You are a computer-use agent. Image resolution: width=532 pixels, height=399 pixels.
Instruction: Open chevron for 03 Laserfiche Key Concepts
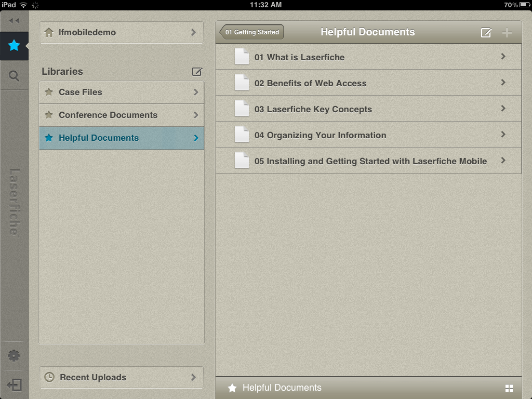(503, 109)
